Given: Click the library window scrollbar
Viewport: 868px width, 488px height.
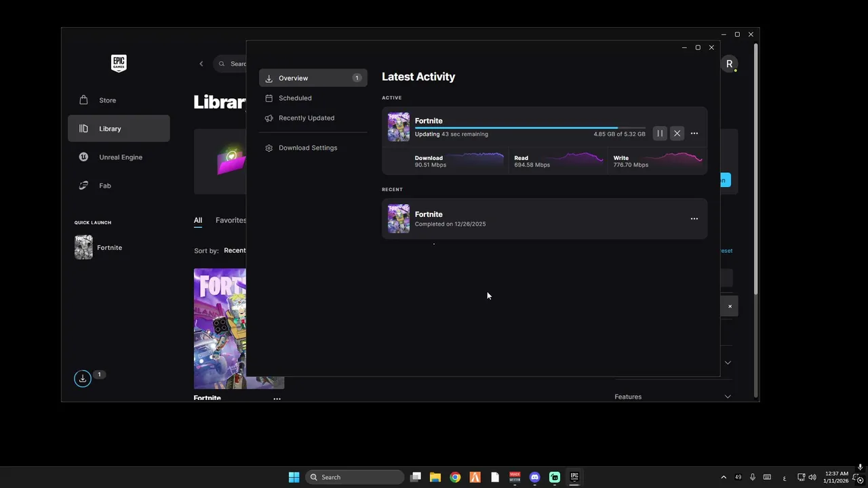Looking at the screenshot, I should pyautogui.click(x=756, y=169).
